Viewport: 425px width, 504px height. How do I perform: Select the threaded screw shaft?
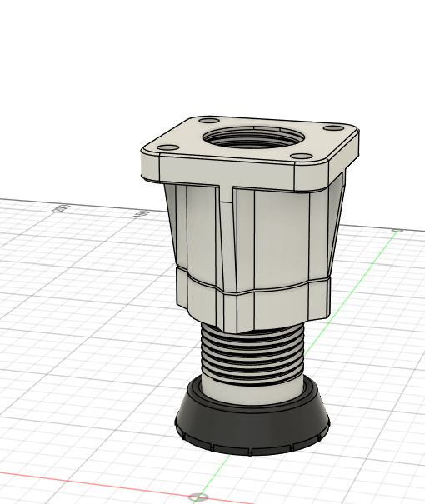(x=252, y=352)
